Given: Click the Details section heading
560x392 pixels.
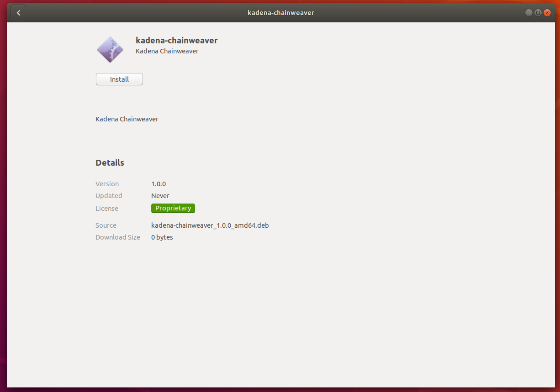Looking at the screenshot, I should click(110, 163).
